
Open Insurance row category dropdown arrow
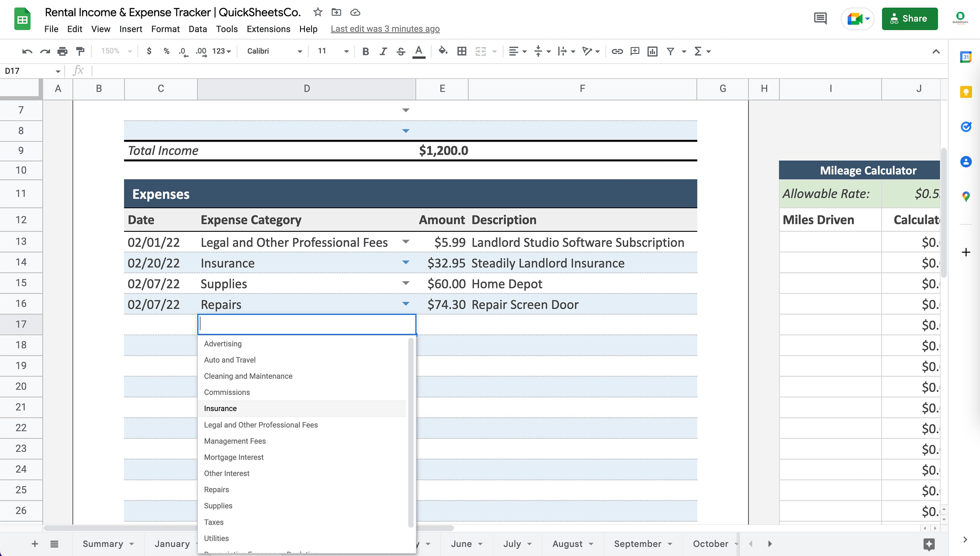point(406,262)
